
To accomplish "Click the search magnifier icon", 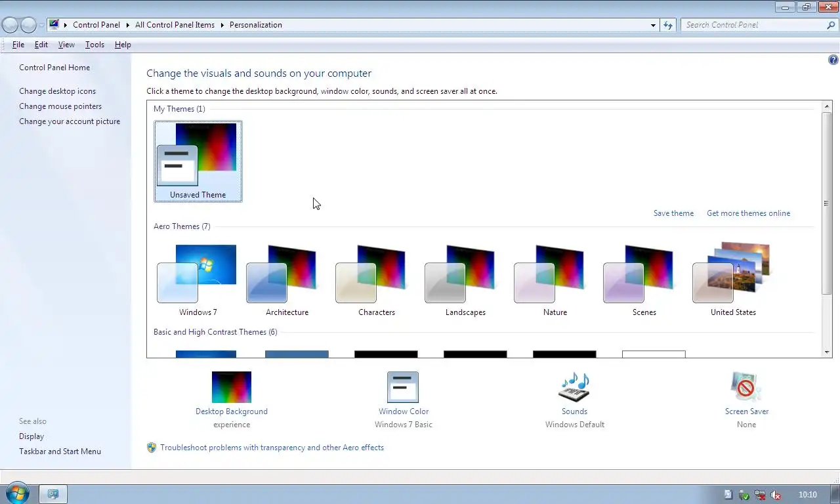I will [831, 25].
